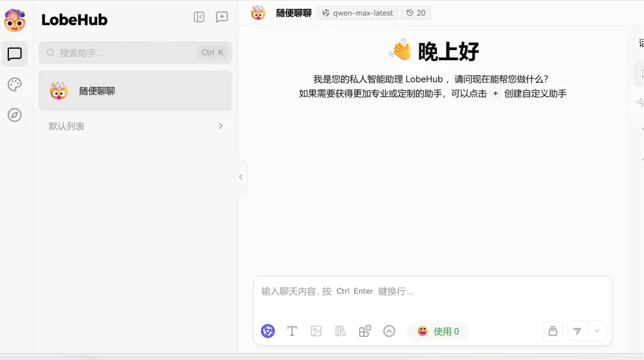Click the 默认列表 label
This screenshot has width=644, height=360.
[x=67, y=126]
